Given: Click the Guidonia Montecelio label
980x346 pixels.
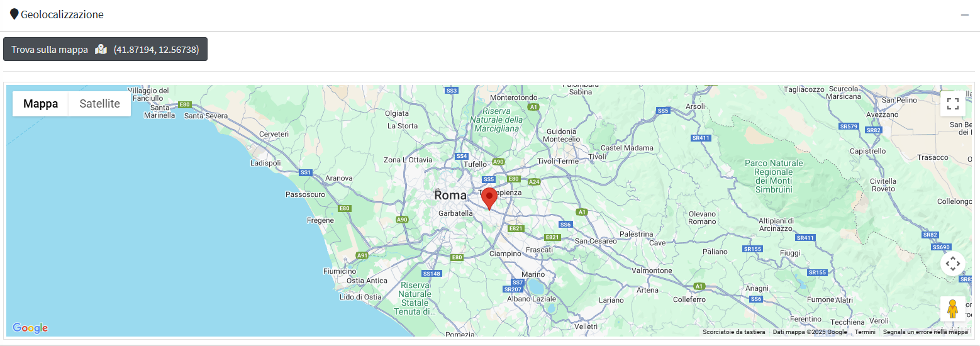Looking at the screenshot, I should [x=561, y=135].
